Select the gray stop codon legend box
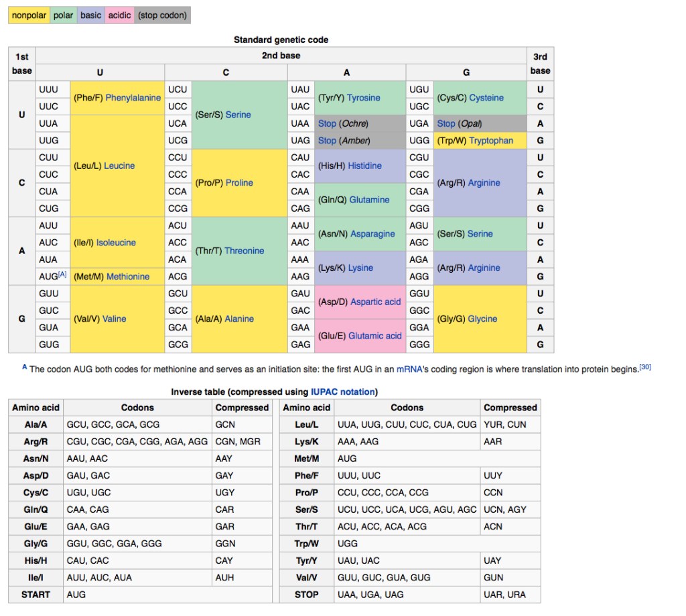Viewport: 686px width, 616px height. [162, 15]
